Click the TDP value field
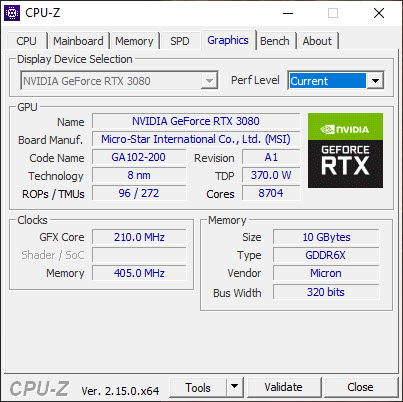 pyautogui.click(x=271, y=175)
